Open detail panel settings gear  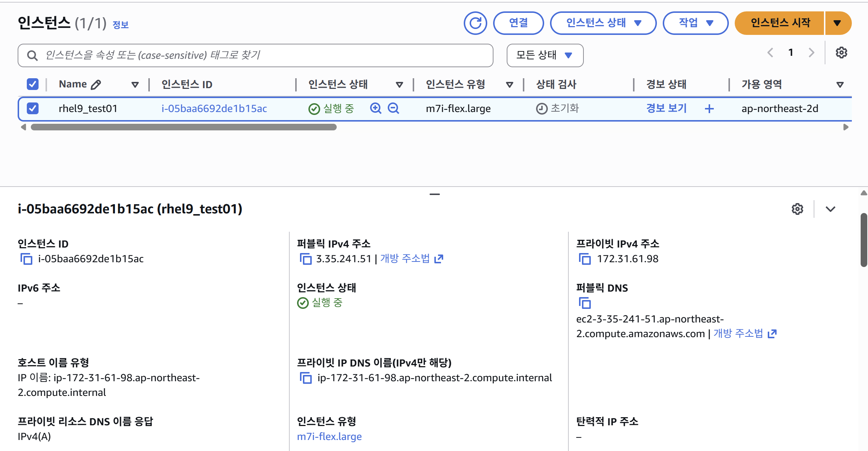tap(797, 209)
